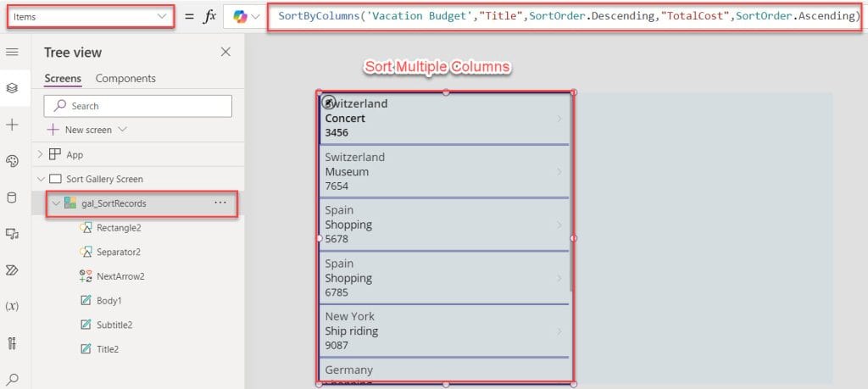Click the Copilot icon in the formula bar
The height and width of the screenshot is (389, 868).
(240, 17)
